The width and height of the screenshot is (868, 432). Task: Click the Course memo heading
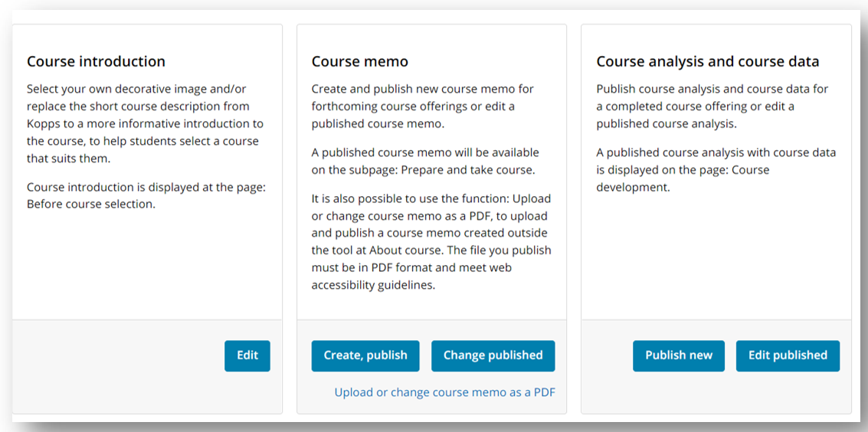pos(359,61)
